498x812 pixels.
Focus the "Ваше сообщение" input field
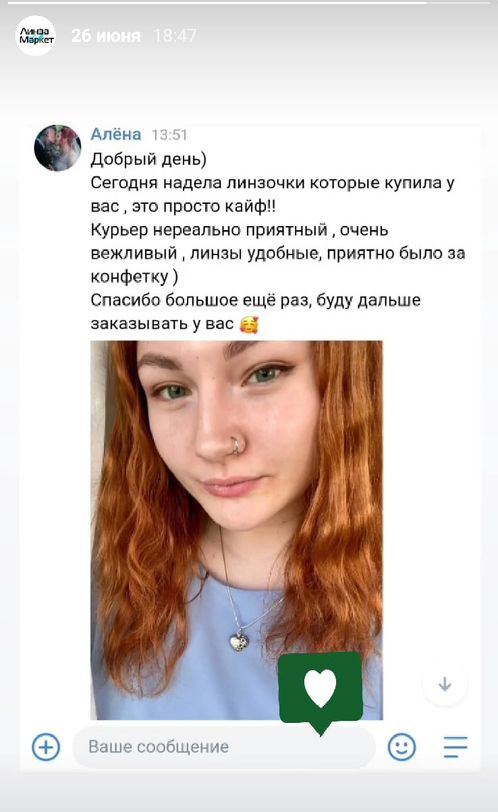[x=224, y=747]
